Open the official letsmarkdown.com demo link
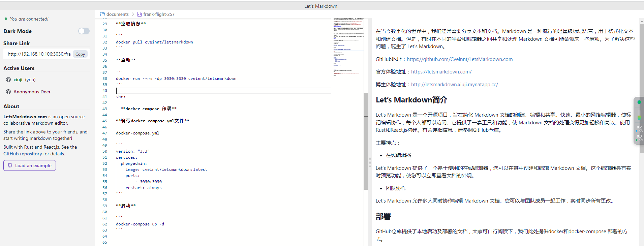This screenshot has height=246, width=644. coord(441,72)
